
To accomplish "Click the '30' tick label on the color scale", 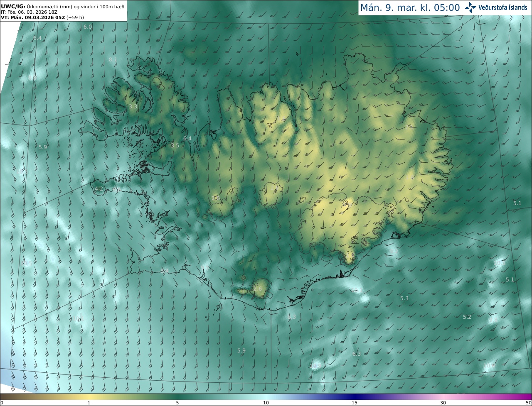I will pyautogui.click(x=443, y=403).
